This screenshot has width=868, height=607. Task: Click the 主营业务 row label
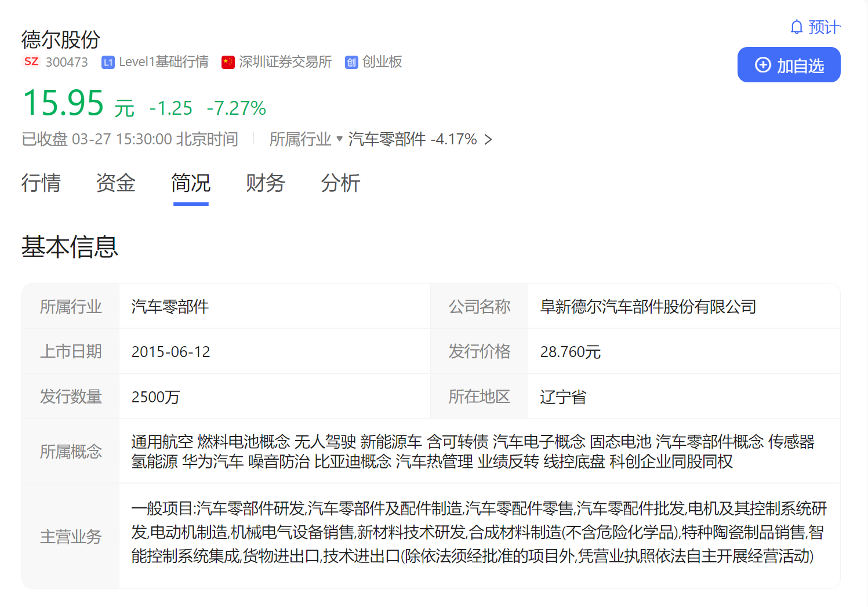(x=71, y=537)
